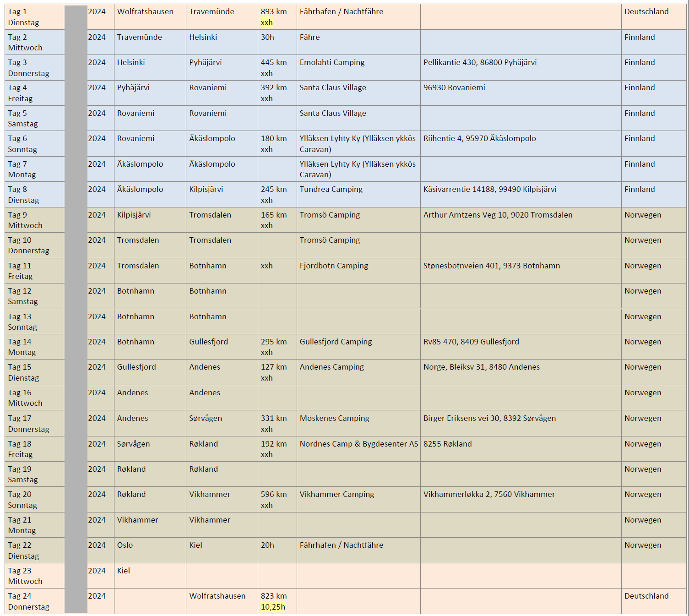Viewport: 689px width, 616px height.
Task: Select the "30h" ferry duration cell
Action: (267, 38)
